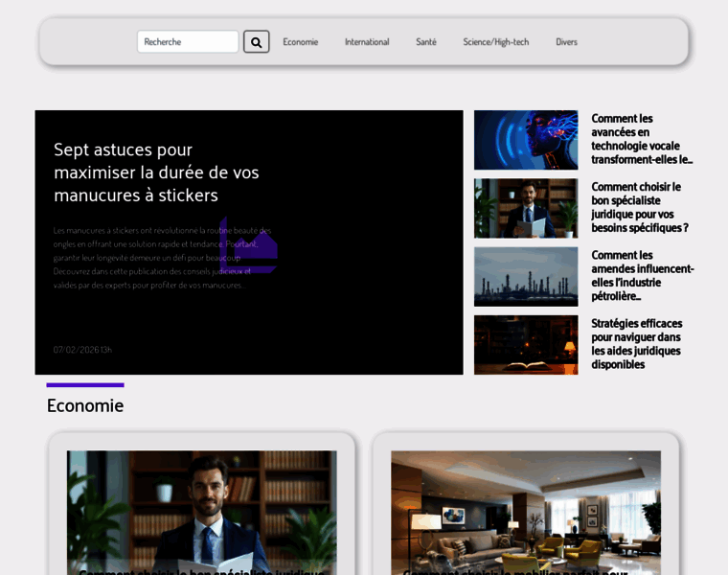This screenshot has height=575, width=728.
Task: Click the magnifying glass search button
Action: (x=256, y=42)
